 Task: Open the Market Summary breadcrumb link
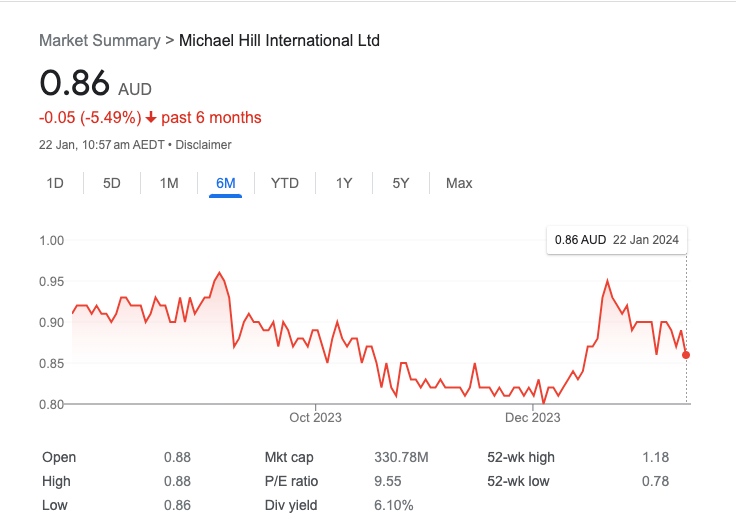pos(100,40)
